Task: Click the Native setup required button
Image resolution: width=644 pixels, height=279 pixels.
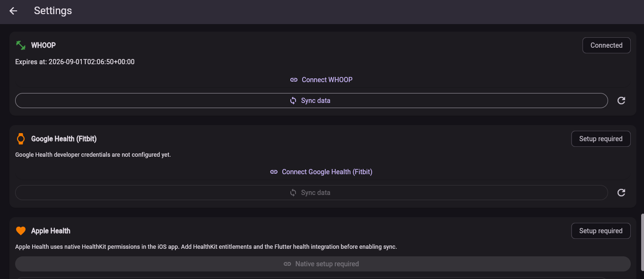Action: pos(322,264)
